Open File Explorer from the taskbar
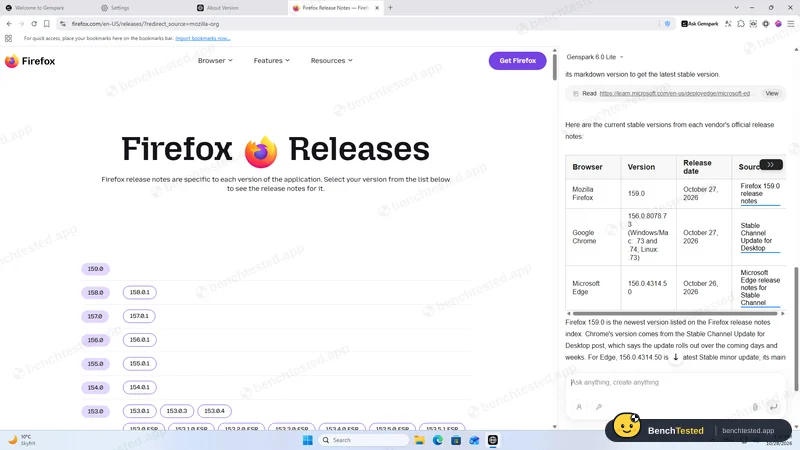Image resolution: width=800 pixels, height=450 pixels. pyautogui.click(x=419, y=440)
